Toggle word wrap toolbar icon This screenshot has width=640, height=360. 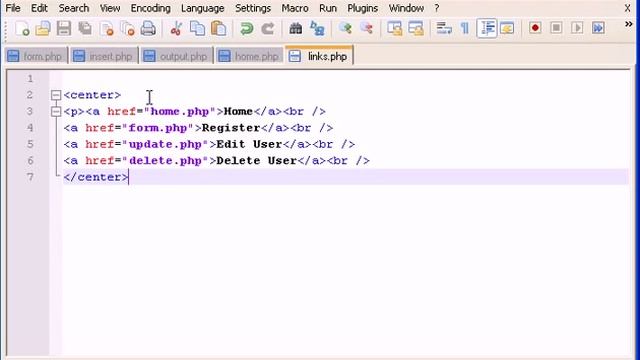[x=444, y=29]
